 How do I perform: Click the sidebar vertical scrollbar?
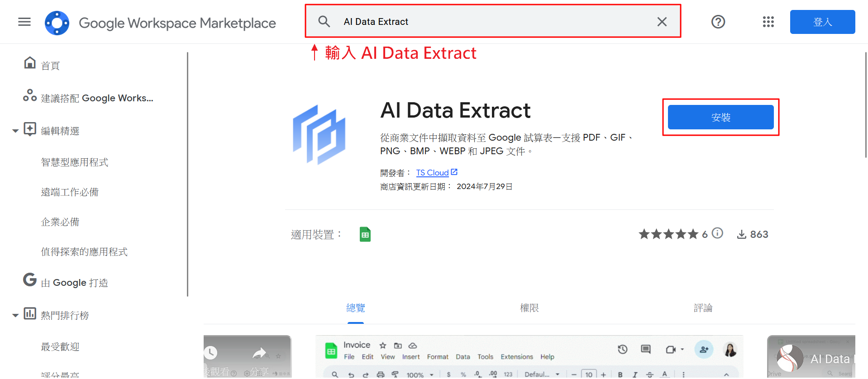click(187, 174)
